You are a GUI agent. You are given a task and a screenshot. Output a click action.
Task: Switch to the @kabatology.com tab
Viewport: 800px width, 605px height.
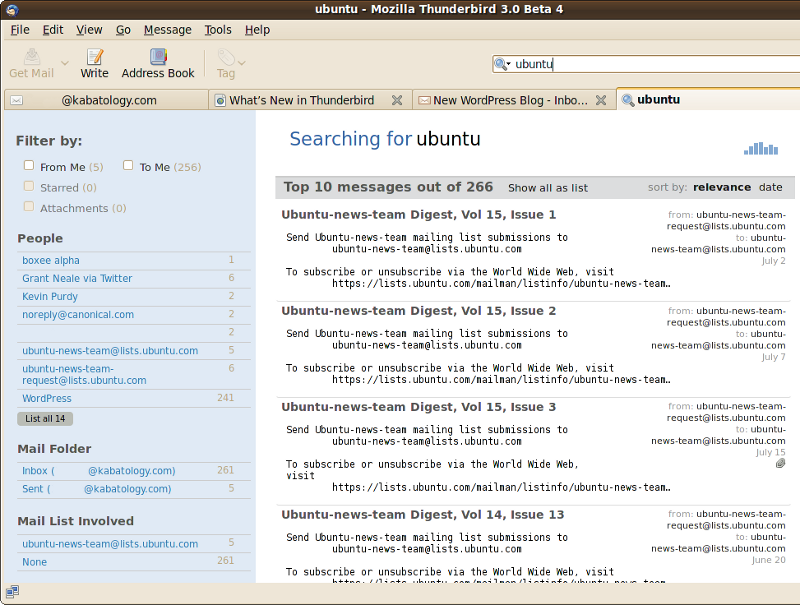(106, 100)
